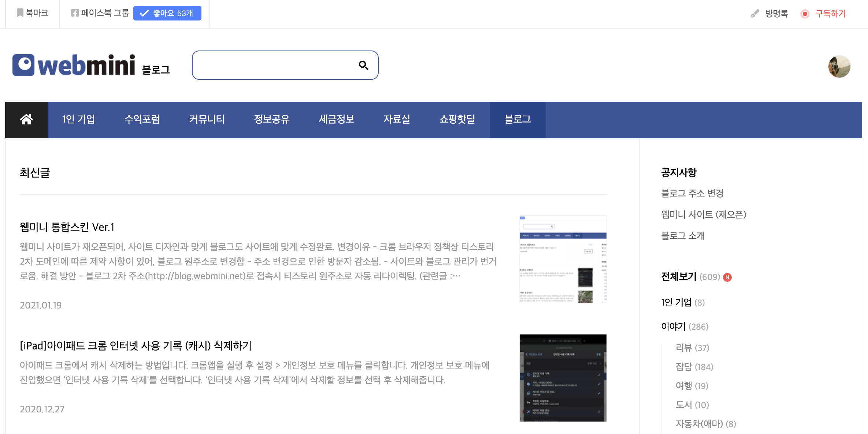This screenshot has width=868, height=434.
Task: Select the 잡담 (184) subcategory
Action: [694, 367]
